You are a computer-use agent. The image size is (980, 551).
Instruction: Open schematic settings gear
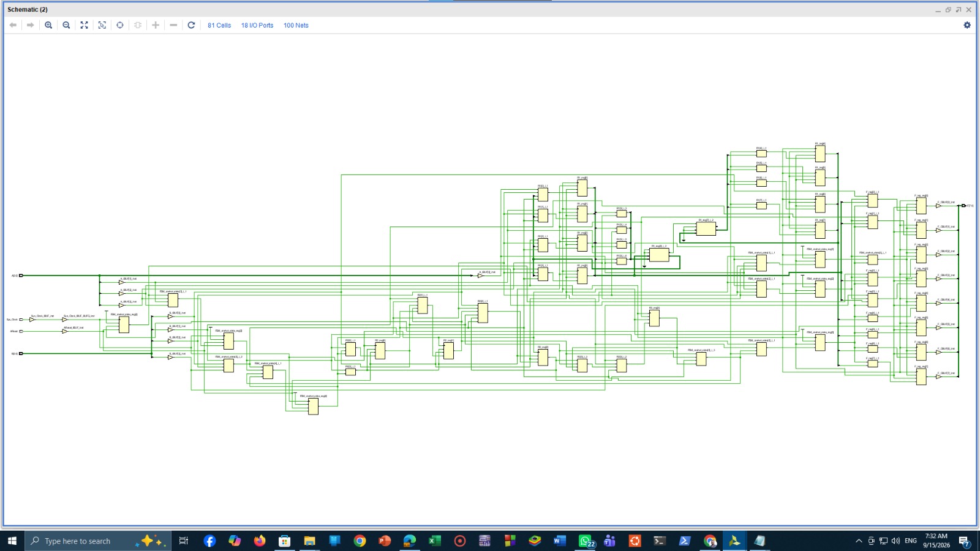tap(967, 25)
